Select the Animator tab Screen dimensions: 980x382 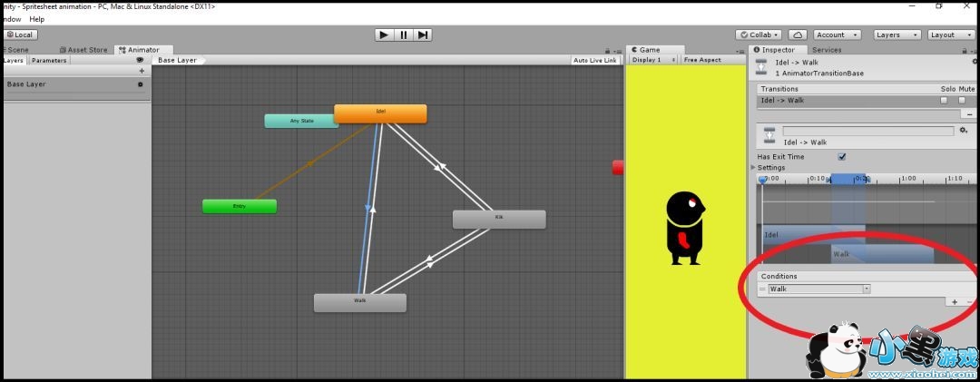[143, 50]
